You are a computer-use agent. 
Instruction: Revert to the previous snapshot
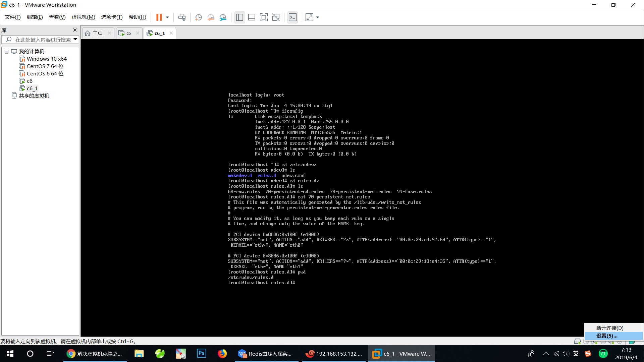211,17
